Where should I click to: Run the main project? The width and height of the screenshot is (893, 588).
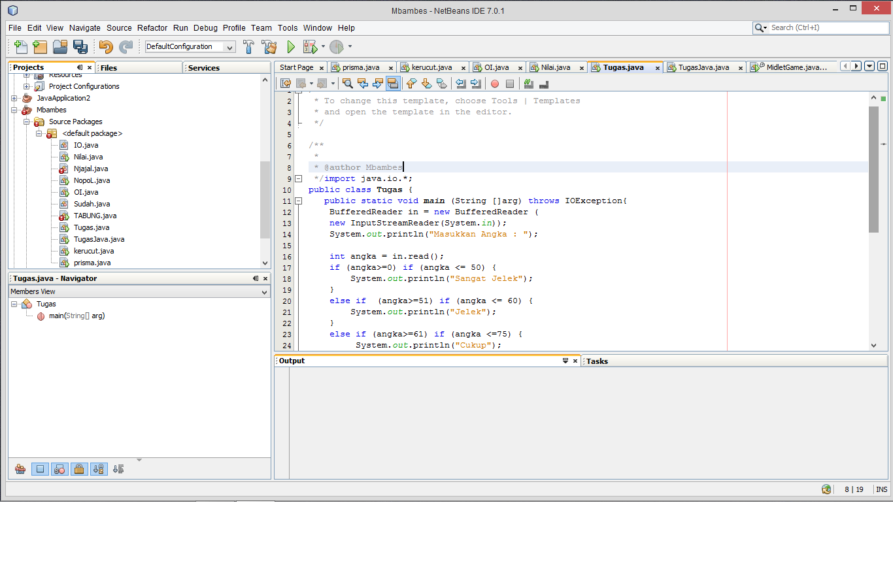290,46
